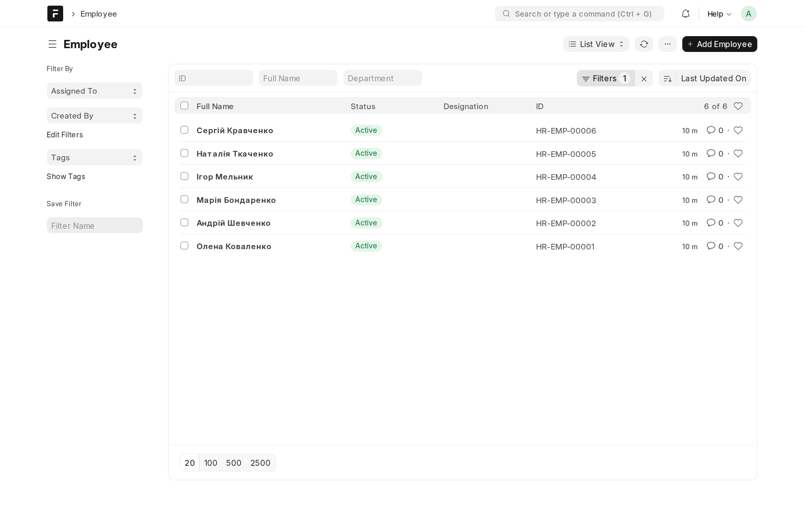This screenshot has height=508, width=812.
Task: Like Марія Бондаренко row heart
Action: tap(738, 200)
